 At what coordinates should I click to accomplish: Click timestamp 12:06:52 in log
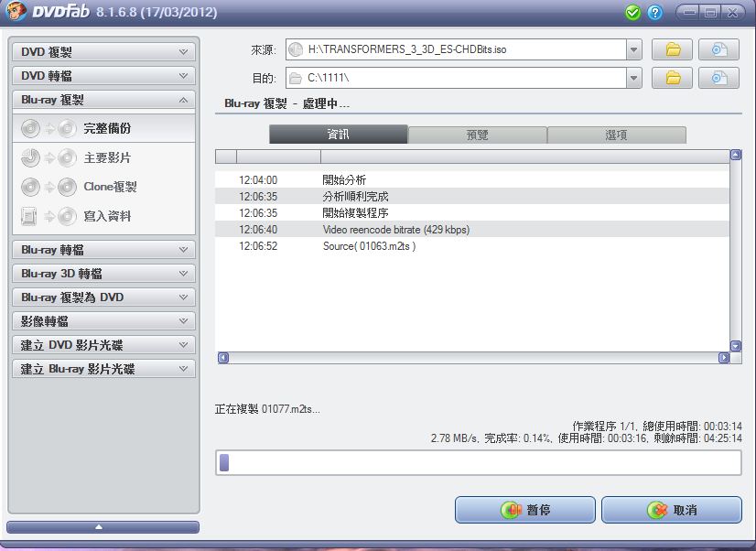(258, 246)
